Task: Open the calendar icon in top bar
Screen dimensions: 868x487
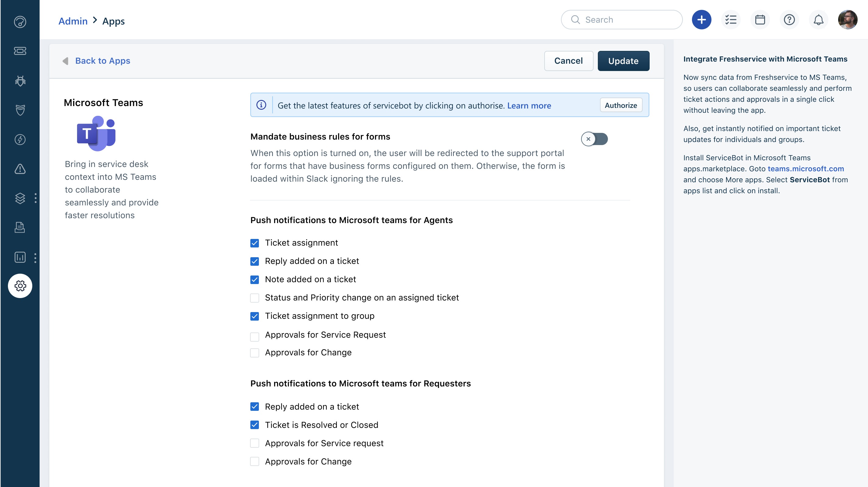Action: [760, 20]
